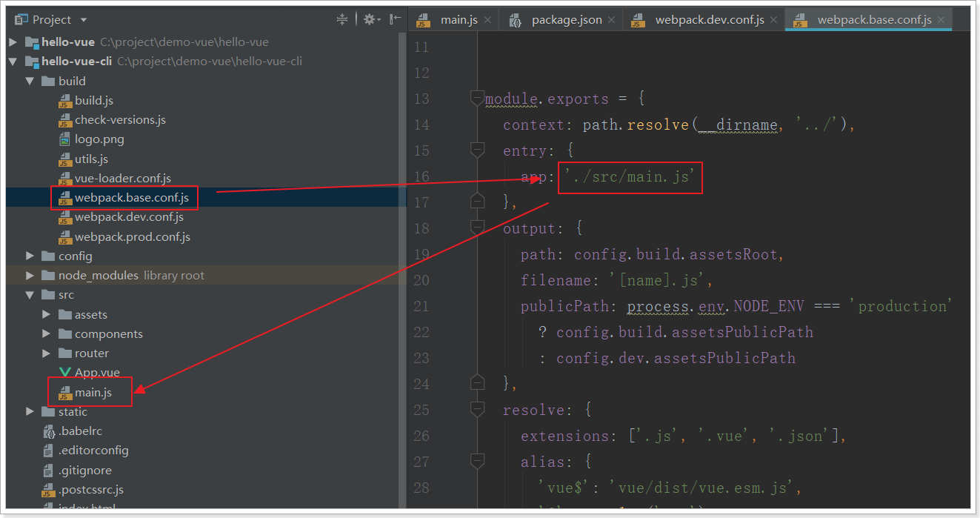Viewport: 980px width, 518px height.
Task: Expand the config folder
Action: click(30, 256)
